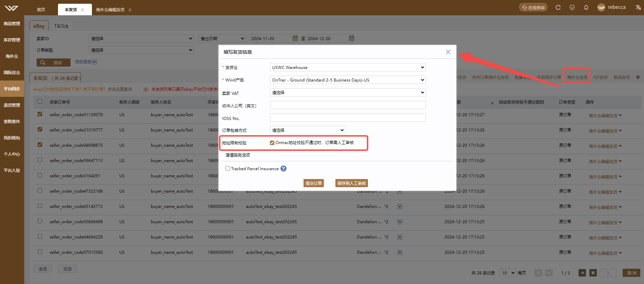The width and height of the screenshot is (644, 284).
Task: Uncheck order seller_order_code98998875
Action: (40, 145)
